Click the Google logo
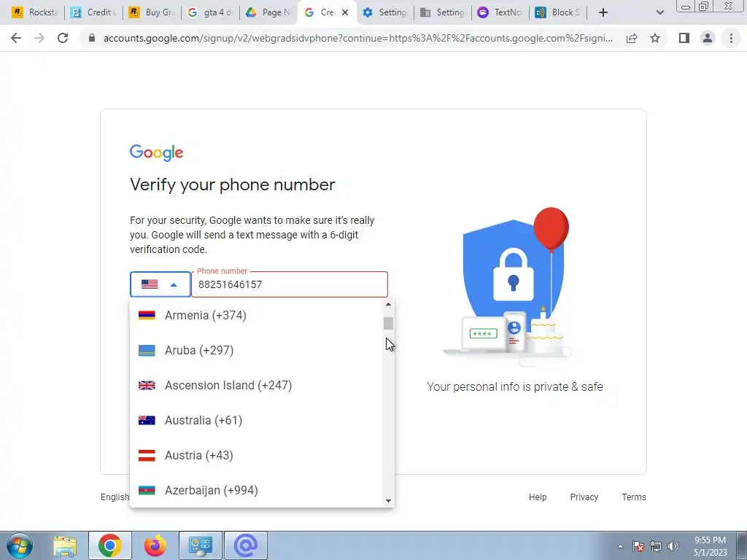747x560 pixels. tap(156, 153)
